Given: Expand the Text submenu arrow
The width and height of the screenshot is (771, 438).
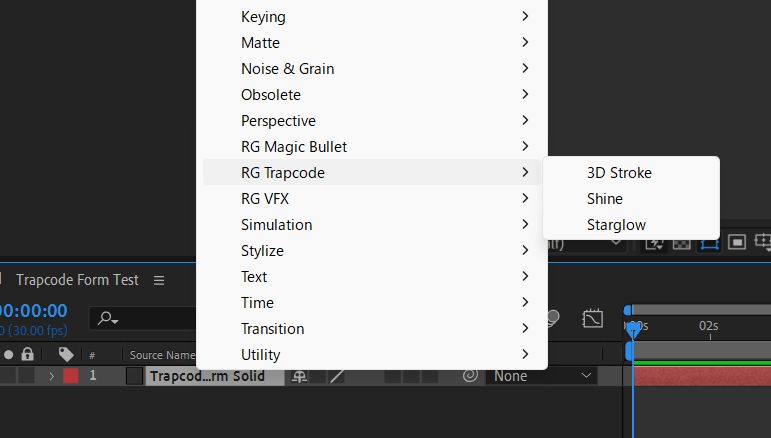Looking at the screenshot, I should [x=525, y=276].
